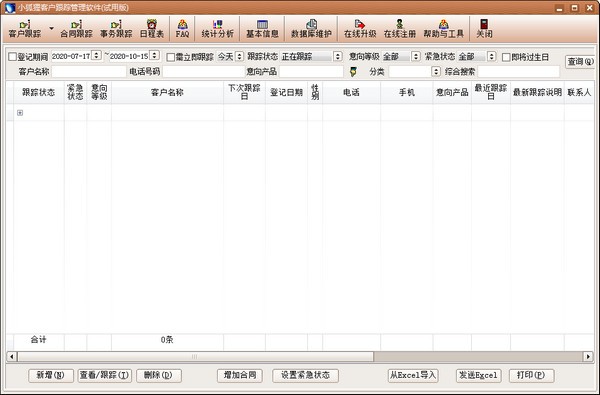Expand the plus icon in first grid row
Image resolution: width=600 pixels, height=395 pixels.
[20, 113]
